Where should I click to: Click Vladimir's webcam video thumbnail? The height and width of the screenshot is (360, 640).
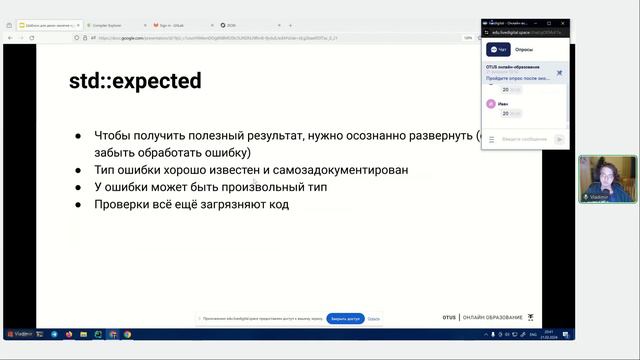(608, 179)
